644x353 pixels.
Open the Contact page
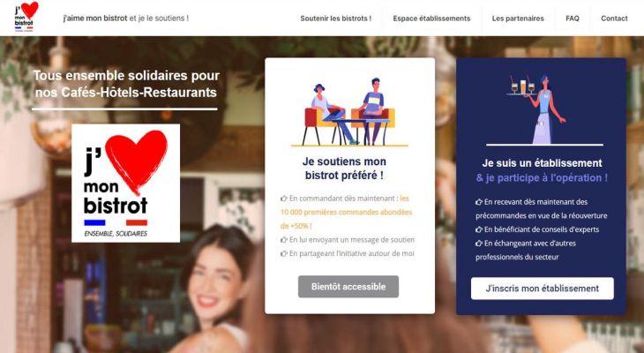click(x=614, y=19)
